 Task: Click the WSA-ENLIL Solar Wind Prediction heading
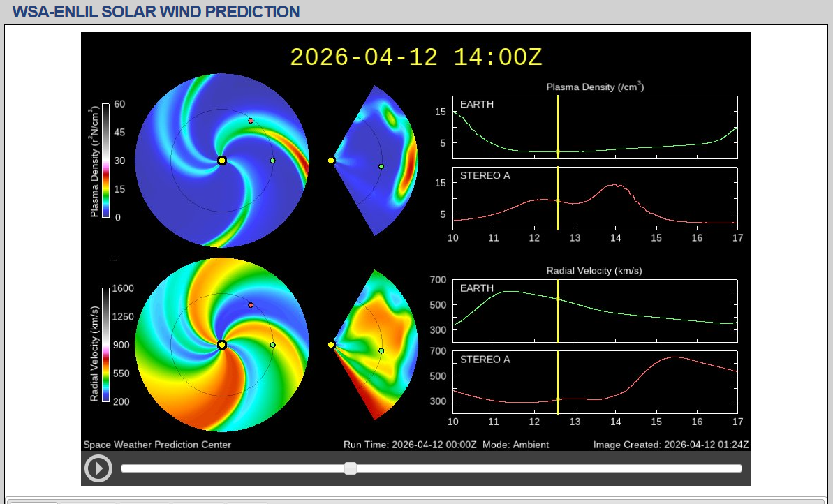(x=156, y=12)
